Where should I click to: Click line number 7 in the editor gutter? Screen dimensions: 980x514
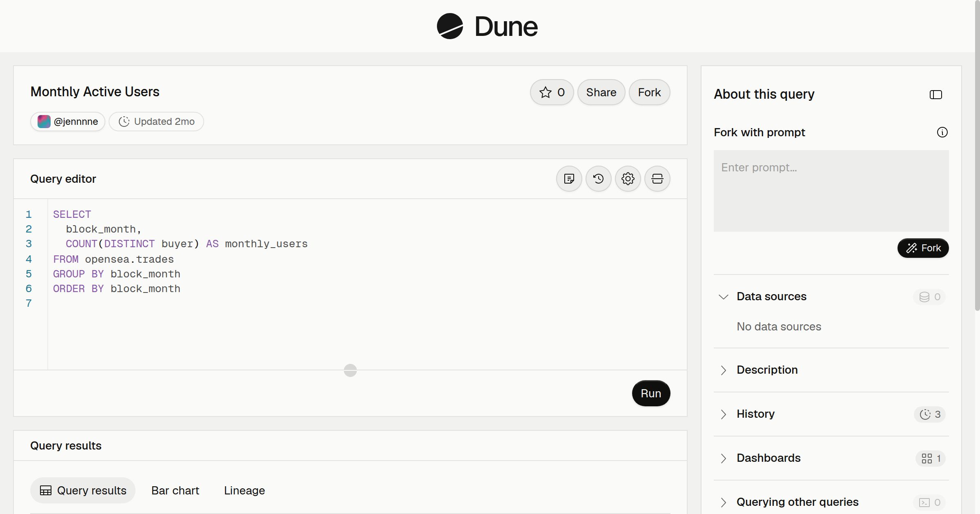29,303
